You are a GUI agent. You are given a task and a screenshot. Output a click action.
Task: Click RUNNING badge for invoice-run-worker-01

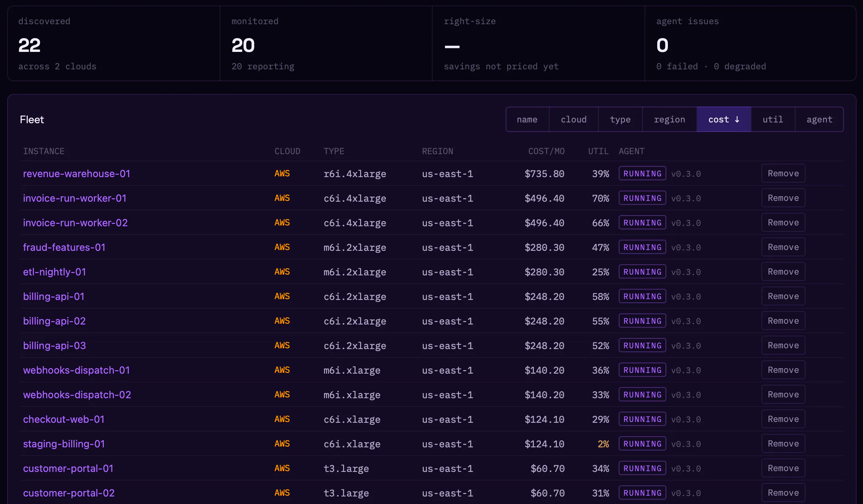642,198
